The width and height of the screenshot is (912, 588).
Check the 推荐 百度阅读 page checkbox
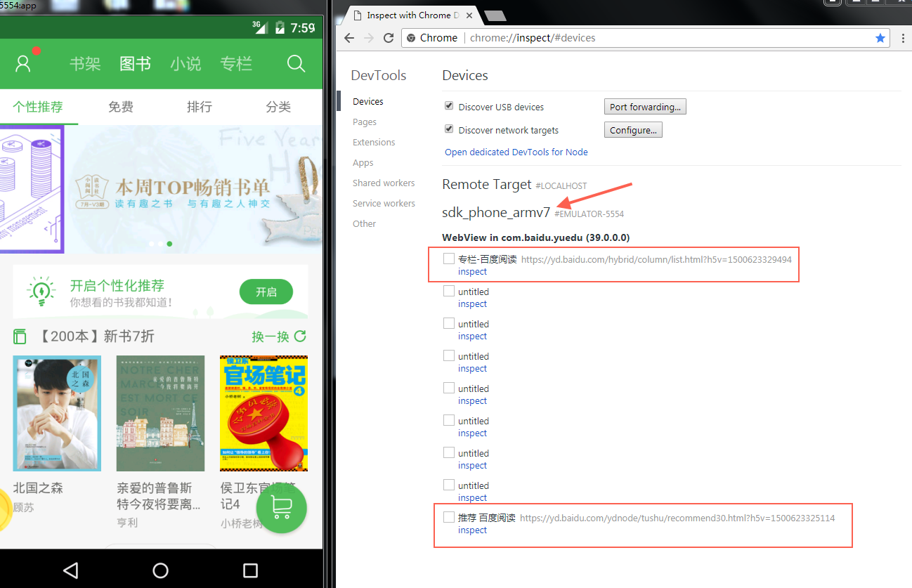click(x=449, y=518)
